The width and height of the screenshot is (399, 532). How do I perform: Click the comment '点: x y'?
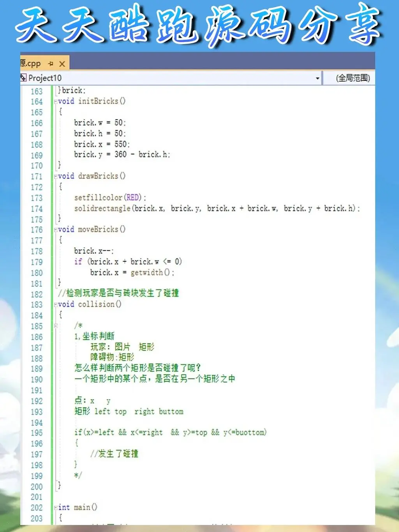pos(92,400)
